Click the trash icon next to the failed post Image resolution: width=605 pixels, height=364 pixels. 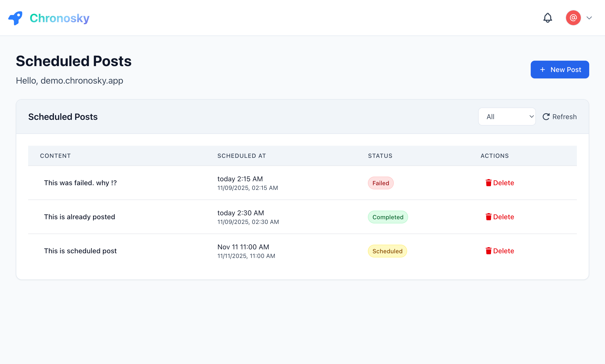(489, 183)
